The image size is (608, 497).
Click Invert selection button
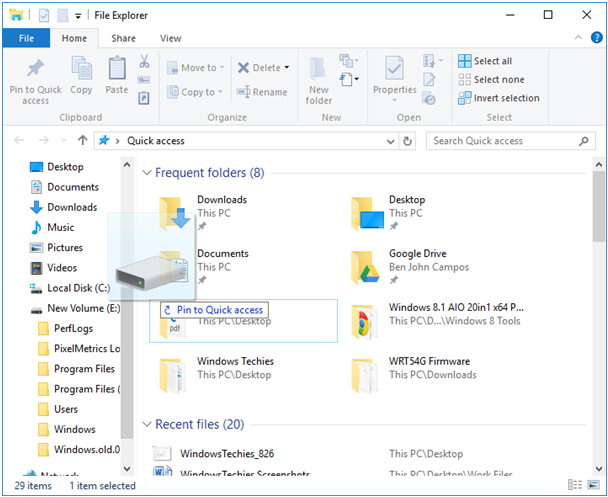coord(499,98)
